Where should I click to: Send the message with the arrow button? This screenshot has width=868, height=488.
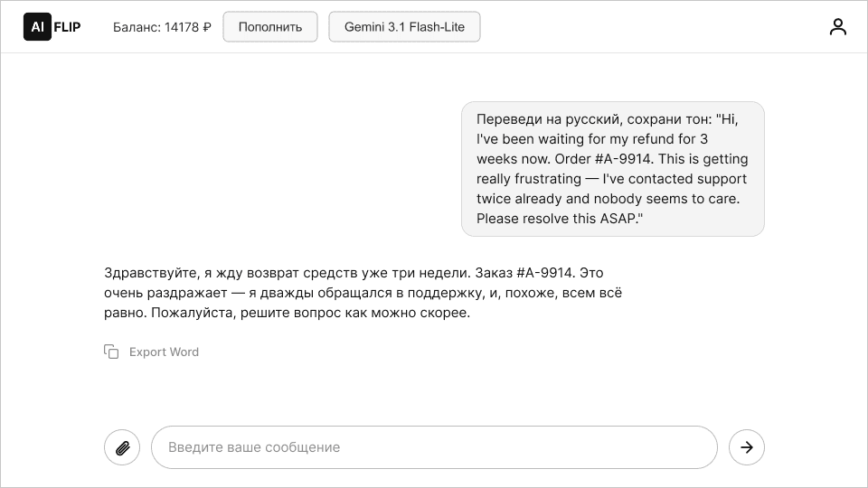[x=747, y=447]
